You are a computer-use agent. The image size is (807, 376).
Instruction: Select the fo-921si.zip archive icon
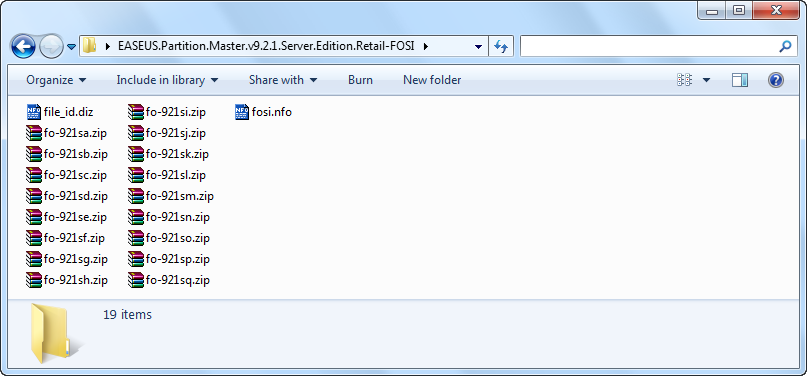pyautogui.click(x=135, y=112)
